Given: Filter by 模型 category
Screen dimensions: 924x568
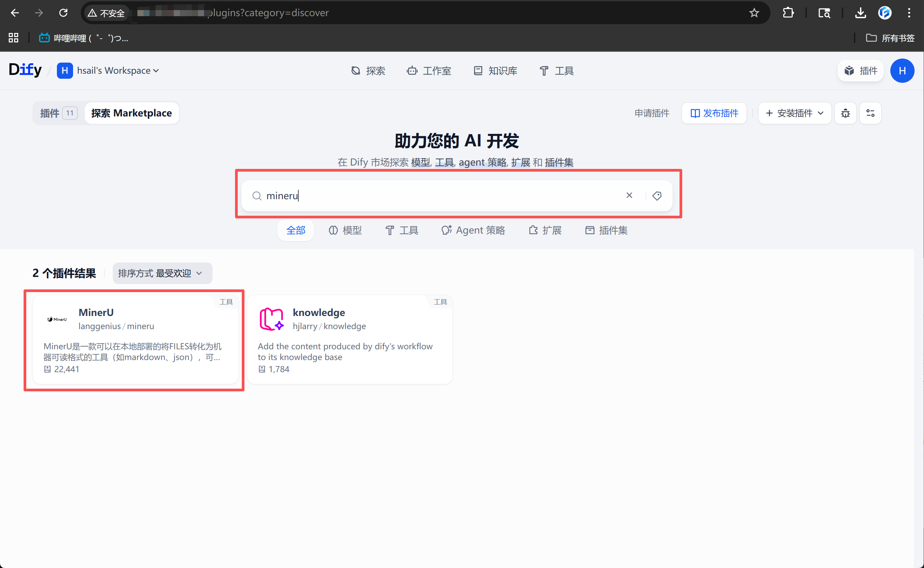Looking at the screenshot, I should click(345, 230).
